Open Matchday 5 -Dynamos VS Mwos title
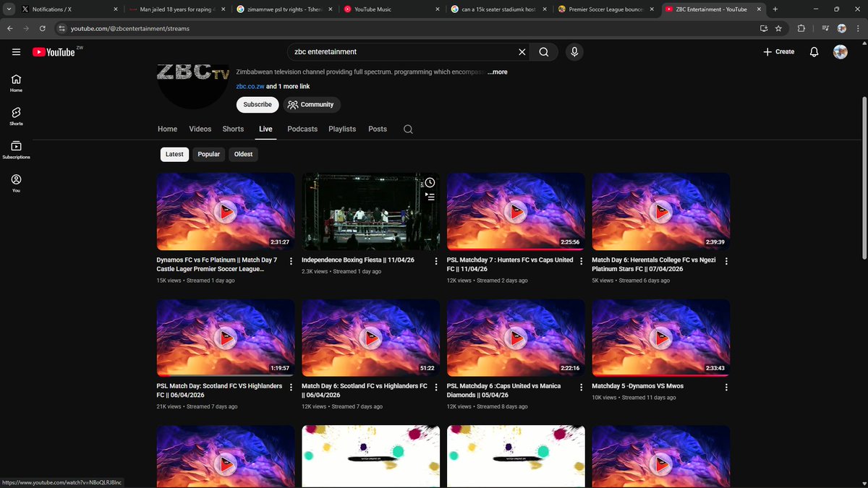Viewport: 868px width, 488px height. pyautogui.click(x=637, y=386)
